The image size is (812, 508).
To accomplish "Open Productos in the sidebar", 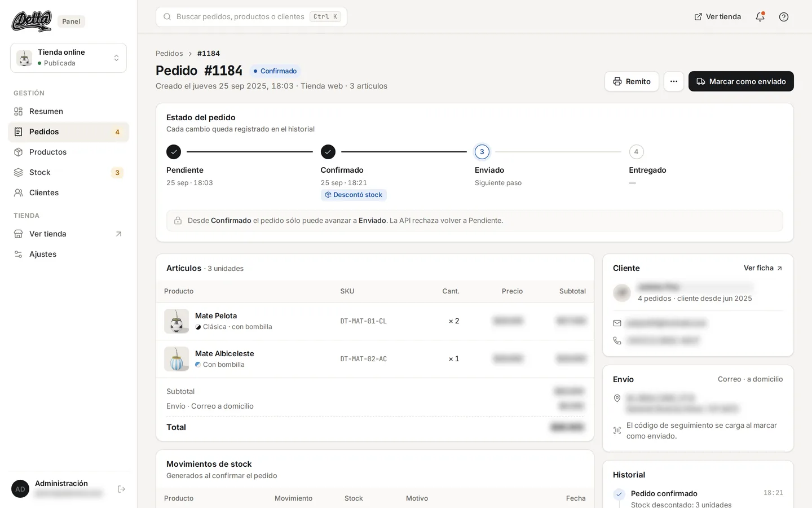I will click(x=68, y=152).
